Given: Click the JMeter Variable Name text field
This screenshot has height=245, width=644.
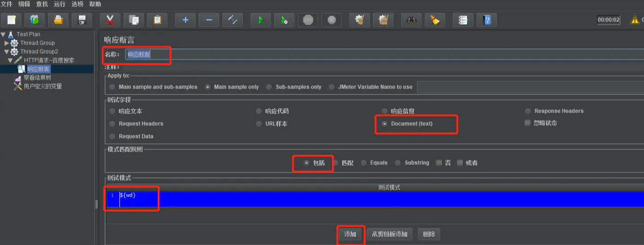Looking at the screenshot, I should (x=530, y=87).
